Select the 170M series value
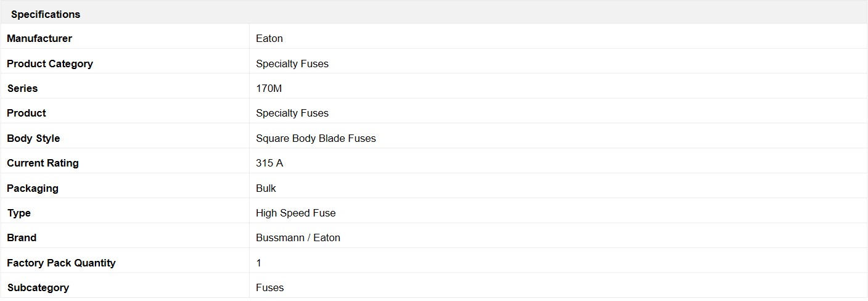Image resolution: width=868 pixels, height=301 pixels. point(269,88)
